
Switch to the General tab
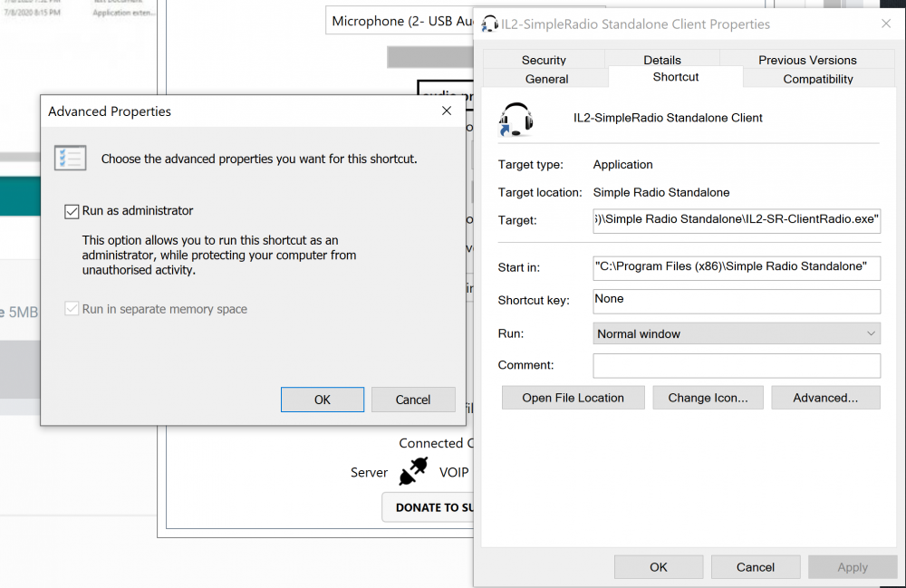click(x=546, y=79)
